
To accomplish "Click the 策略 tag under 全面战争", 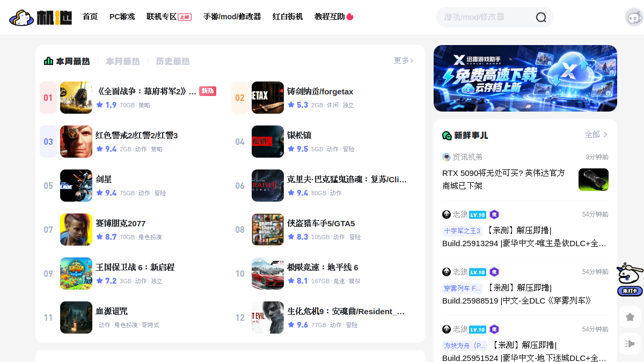I will tap(144, 105).
